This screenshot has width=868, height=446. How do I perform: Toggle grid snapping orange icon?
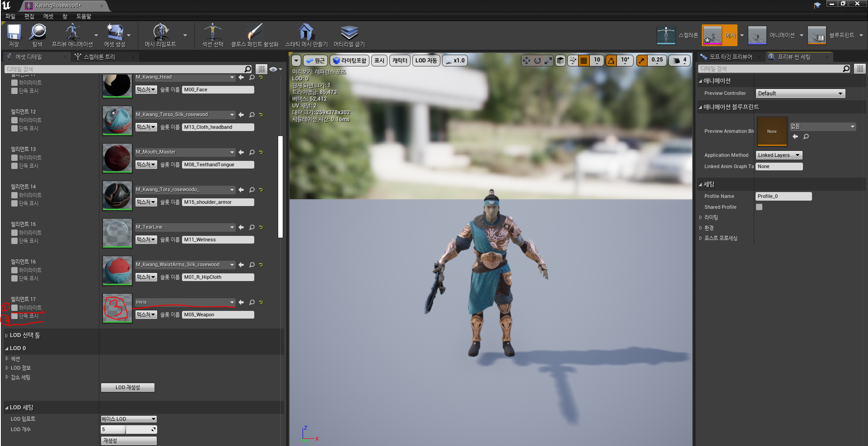[584, 61]
